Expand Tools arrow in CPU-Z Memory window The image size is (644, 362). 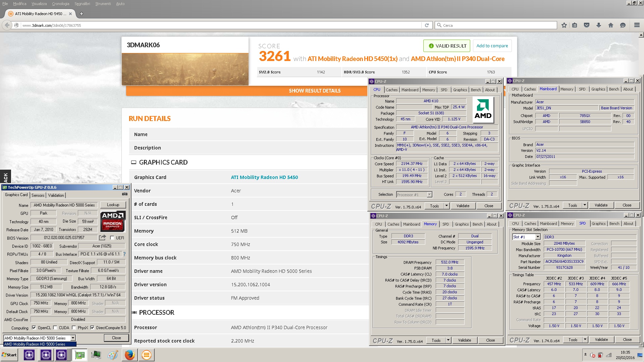(x=448, y=340)
